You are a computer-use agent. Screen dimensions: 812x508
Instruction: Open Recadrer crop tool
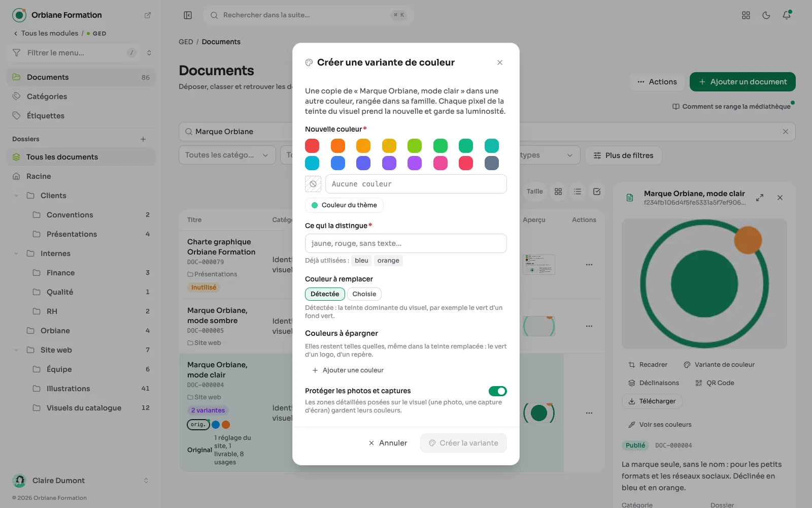[648, 365]
